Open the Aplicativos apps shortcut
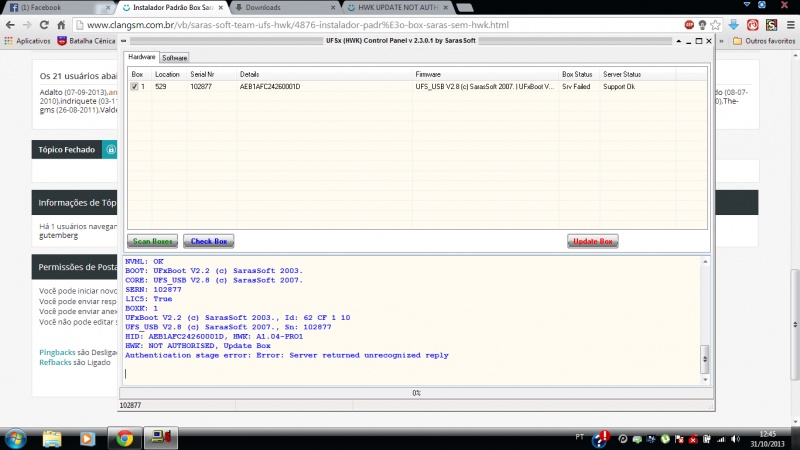This screenshot has height=450, width=800. point(28,41)
